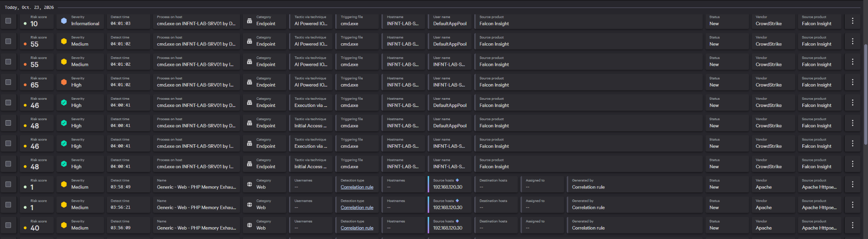The width and height of the screenshot is (868, 239).
Task: Click Source hosts diamond icon on 03:58:49 row
Action: pyautogui.click(x=457, y=180)
